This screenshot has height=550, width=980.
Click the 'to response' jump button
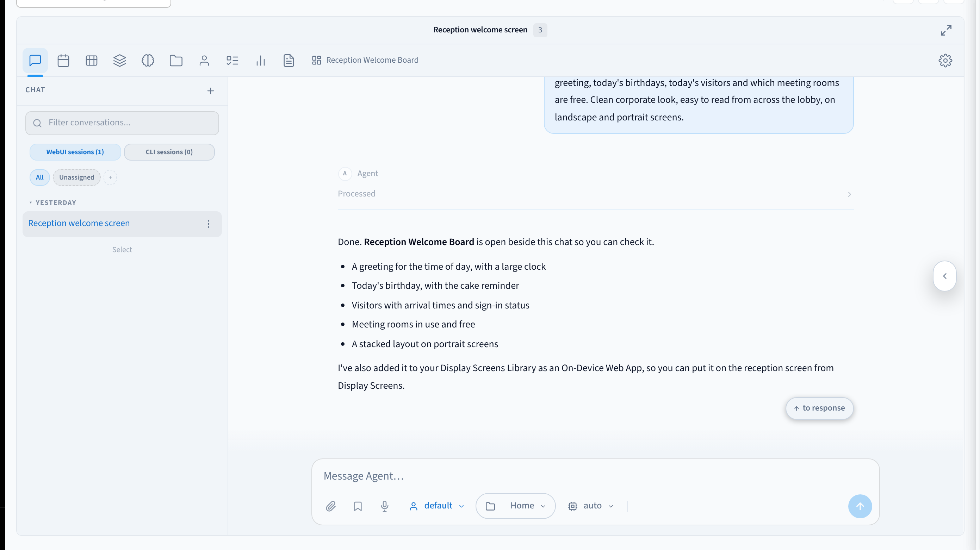pyautogui.click(x=819, y=408)
